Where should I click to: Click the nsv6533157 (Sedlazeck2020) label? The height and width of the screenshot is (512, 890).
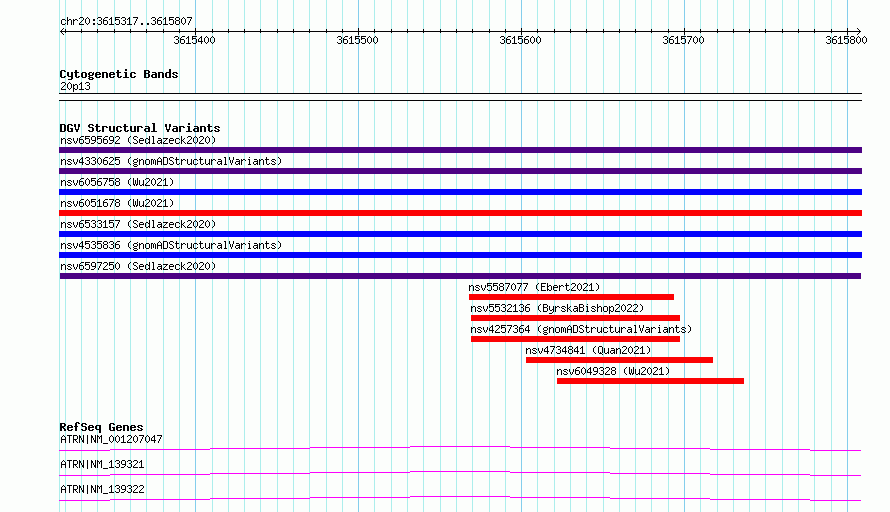click(138, 224)
